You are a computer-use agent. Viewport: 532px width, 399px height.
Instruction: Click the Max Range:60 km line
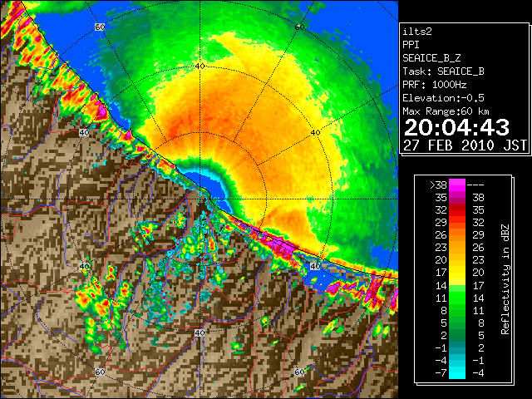pos(446,111)
